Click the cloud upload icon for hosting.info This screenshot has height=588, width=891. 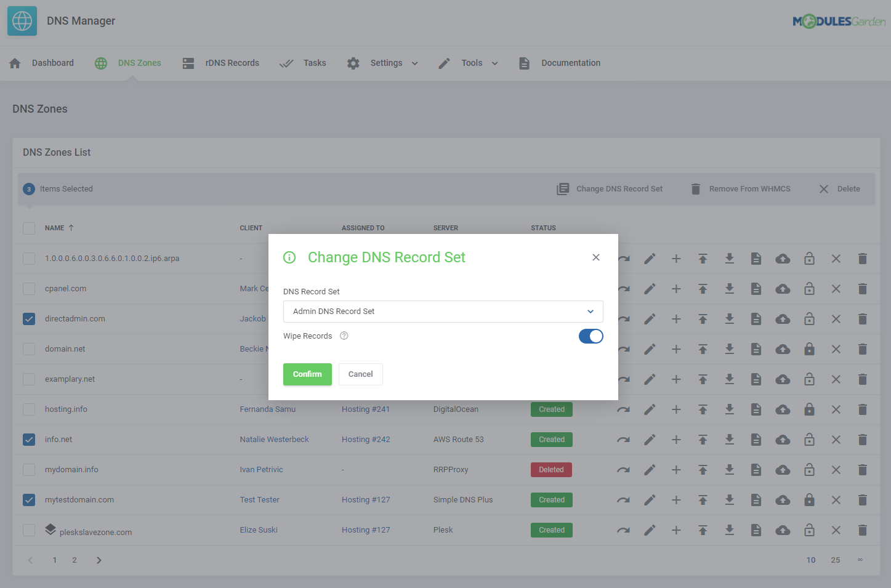783,409
